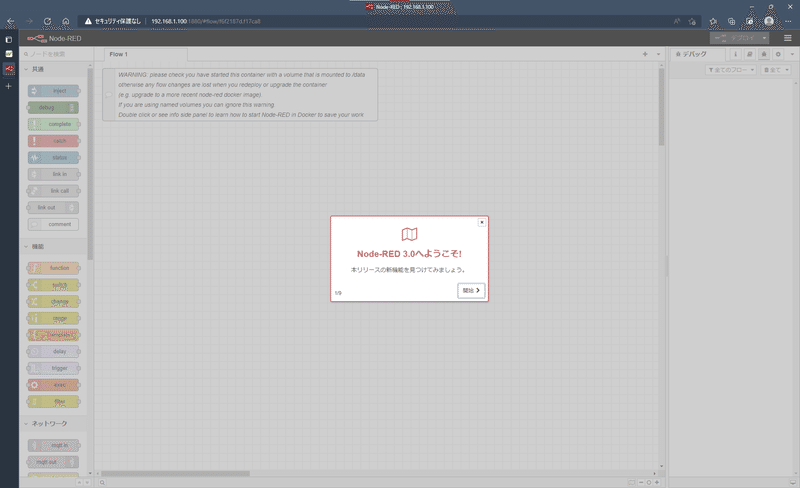Collapse the ネットワーク palette category

54,424
